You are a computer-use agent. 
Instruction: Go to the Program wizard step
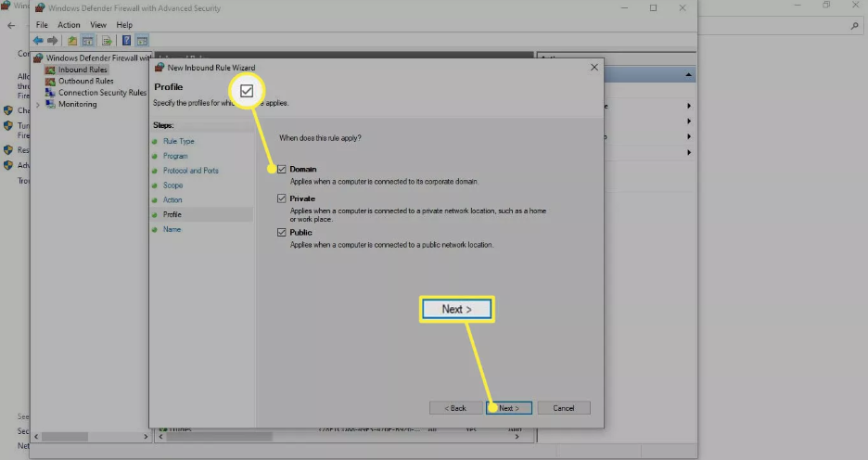175,156
